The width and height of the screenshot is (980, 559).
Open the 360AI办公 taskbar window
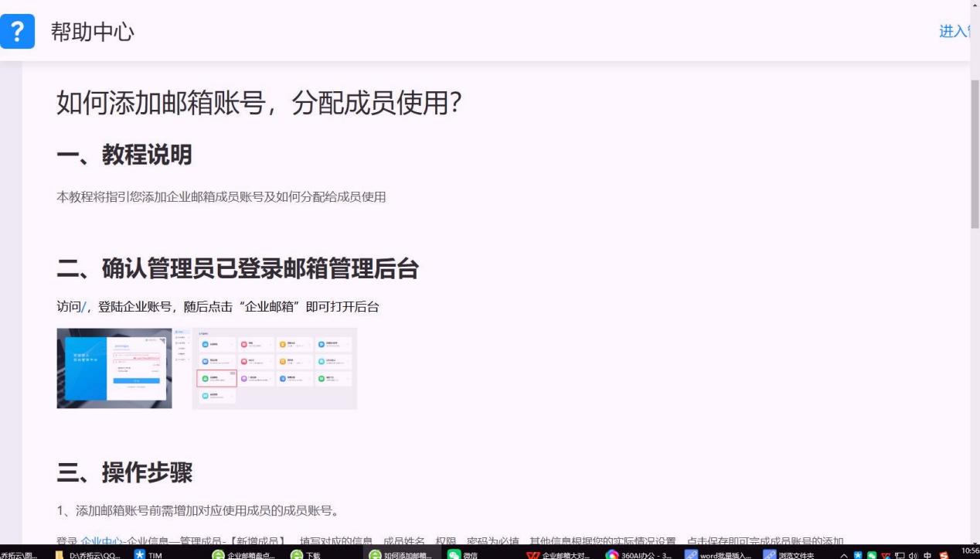pos(639,554)
